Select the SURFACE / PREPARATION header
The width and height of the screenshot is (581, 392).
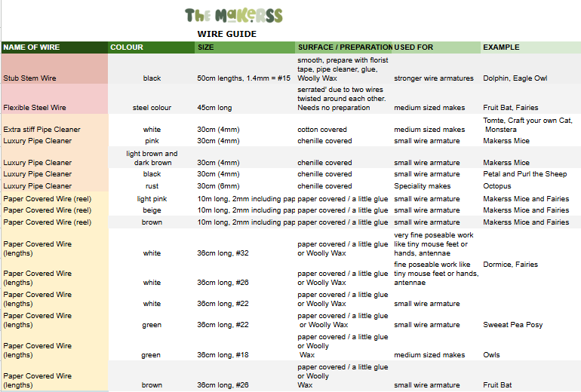click(x=343, y=47)
